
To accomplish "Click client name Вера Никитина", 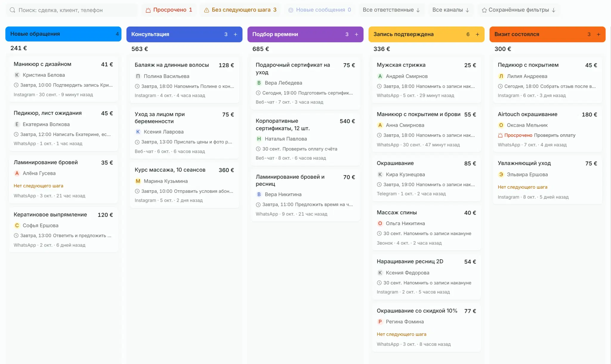I will [x=283, y=194].
